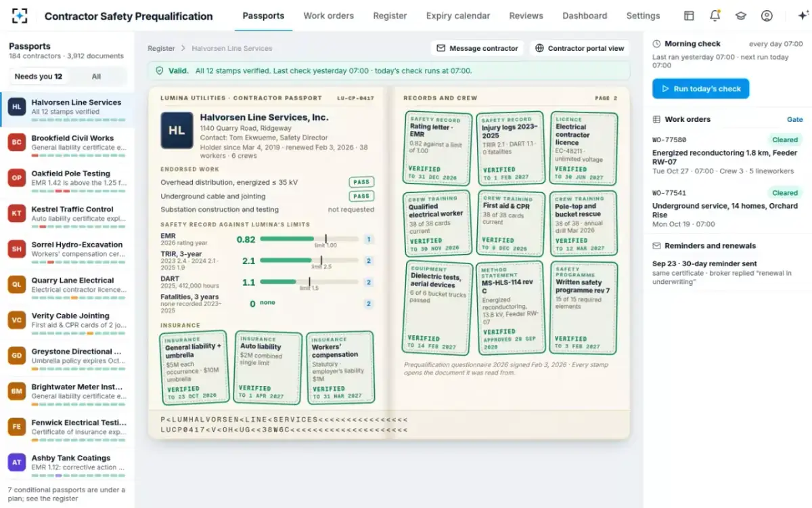Viewport: 812px width, 508px height.
Task: Open the Method statement MS-HLS-114 stamp
Action: pyautogui.click(x=510, y=308)
